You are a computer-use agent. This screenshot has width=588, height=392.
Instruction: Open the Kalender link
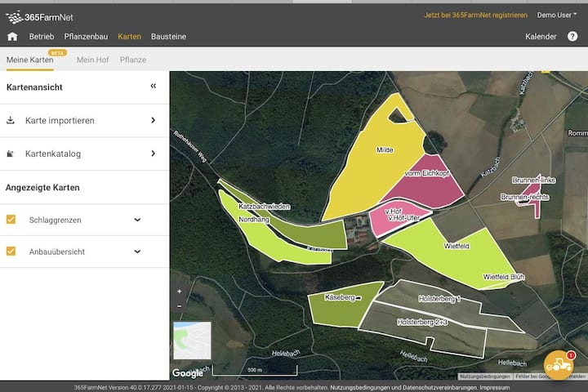[x=541, y=37]
